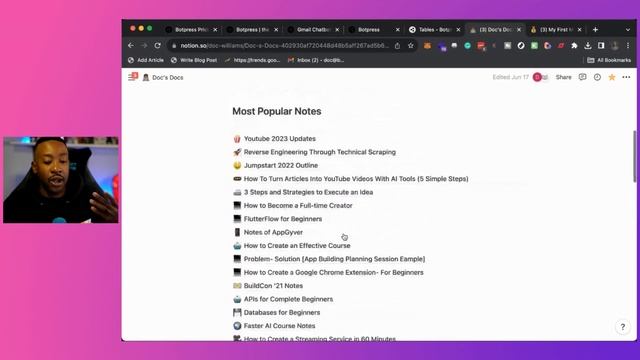Close the Tables - Botpress tab

pyautogui.click(x=458, y=29)
